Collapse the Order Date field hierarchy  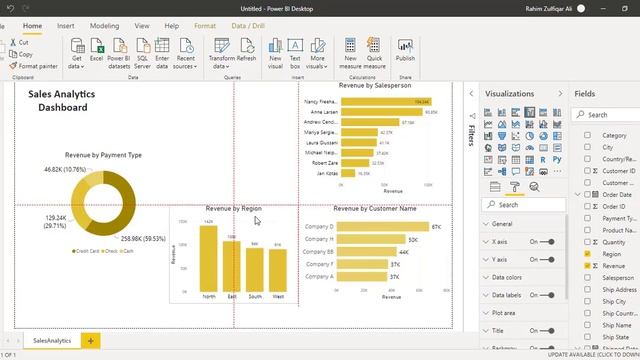point(578,195)
